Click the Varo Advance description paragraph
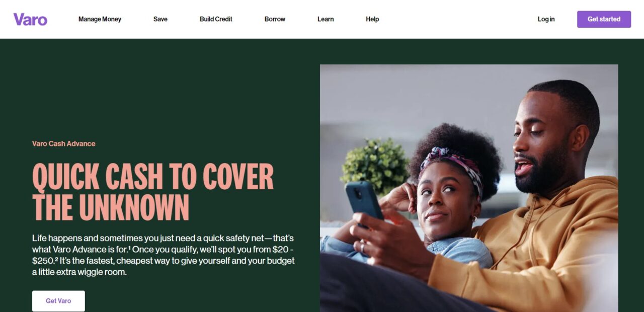Viewport: 644px width, 312px height. coord(164,255)
